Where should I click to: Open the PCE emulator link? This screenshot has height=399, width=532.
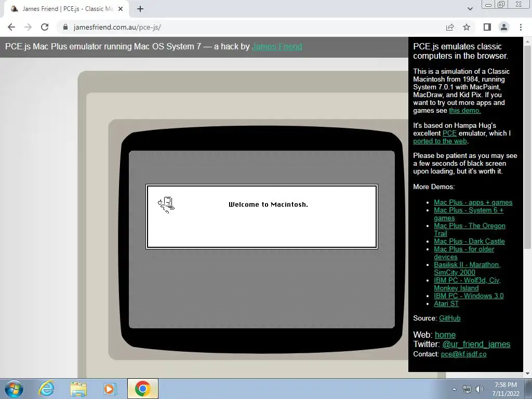(x=449, y=134)
